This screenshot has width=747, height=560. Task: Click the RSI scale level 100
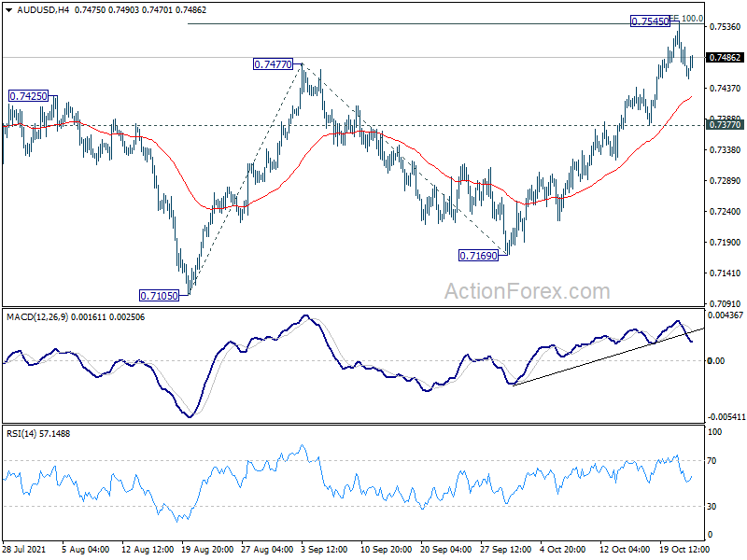coord(714,432)
